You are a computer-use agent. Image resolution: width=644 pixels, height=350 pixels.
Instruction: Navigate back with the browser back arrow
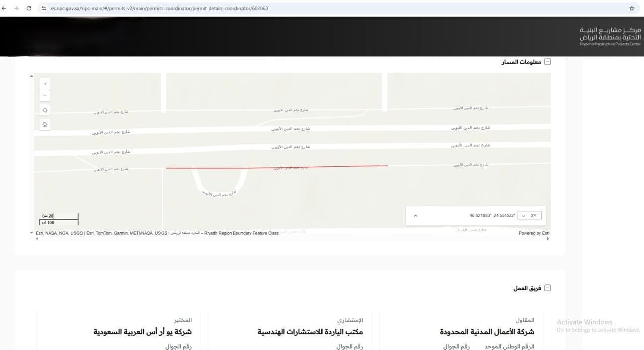(x=5, y=8)
